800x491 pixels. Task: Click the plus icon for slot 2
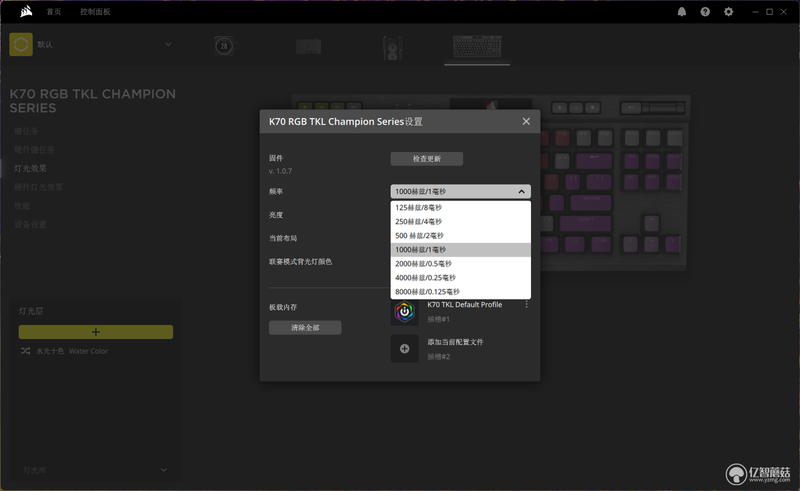pos(405,349)
